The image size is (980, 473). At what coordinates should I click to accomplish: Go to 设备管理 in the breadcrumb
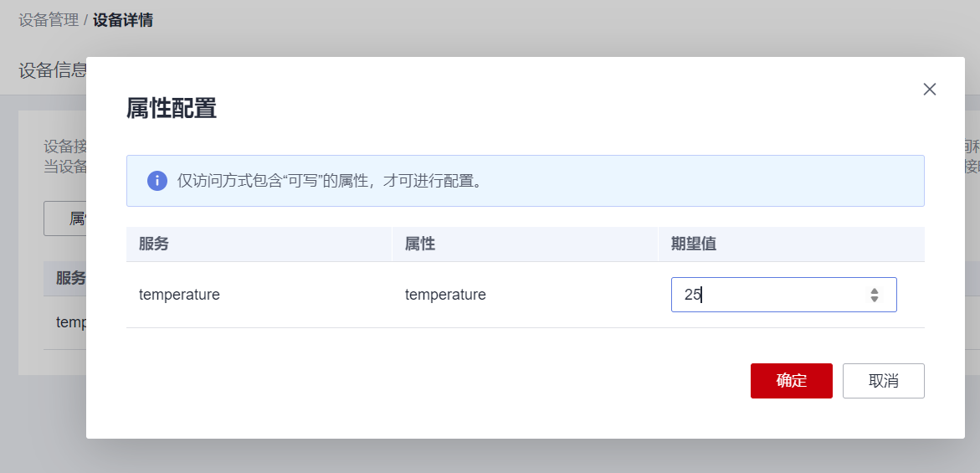click(x=49, y=20)
